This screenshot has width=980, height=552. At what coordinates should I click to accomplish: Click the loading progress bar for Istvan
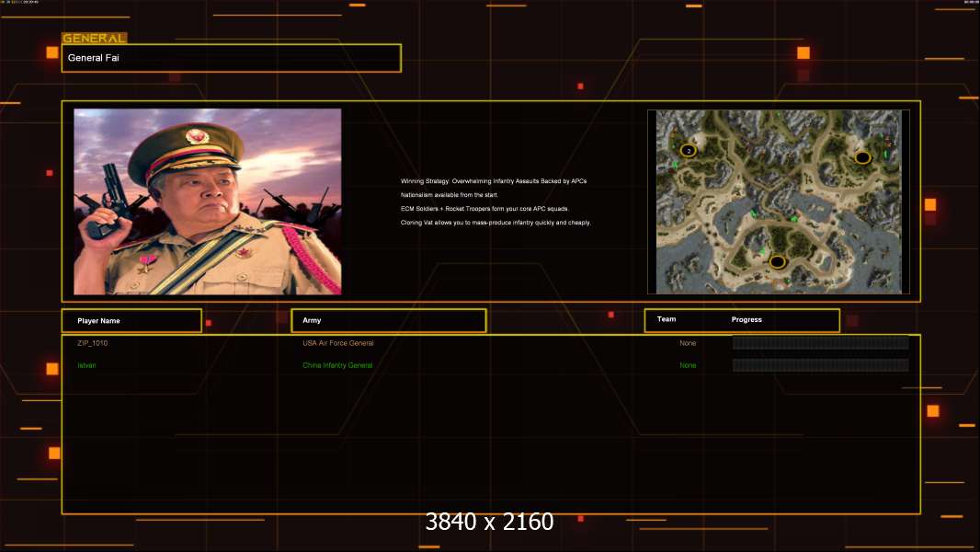[x=821, y=365]
